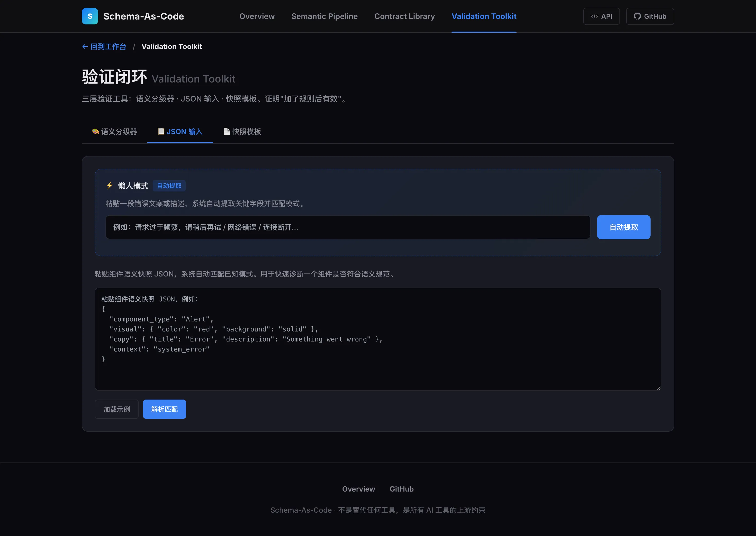Image resolution: width=756 pixels, height=536 pixels.
Task: Go to Semantic Pipeline page
Action: coord(324,16)
